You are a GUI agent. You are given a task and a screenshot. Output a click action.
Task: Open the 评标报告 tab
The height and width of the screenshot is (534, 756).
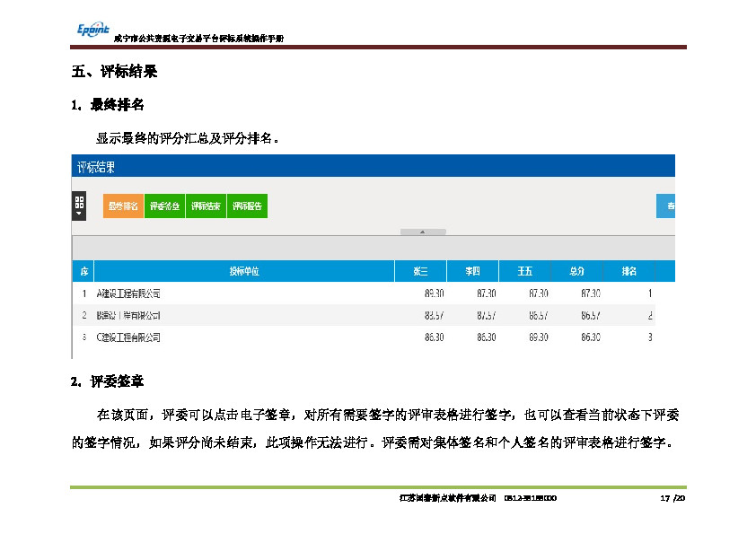pos(247,206)
